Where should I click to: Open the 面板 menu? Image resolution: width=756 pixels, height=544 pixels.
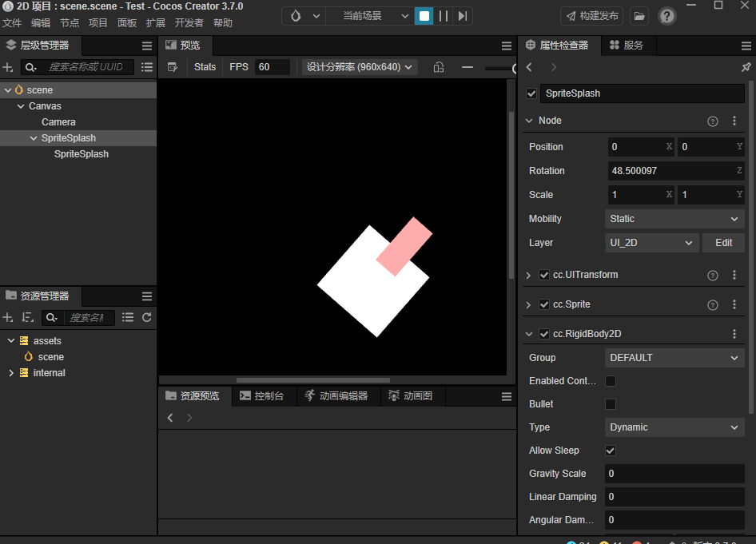[127, 22]
